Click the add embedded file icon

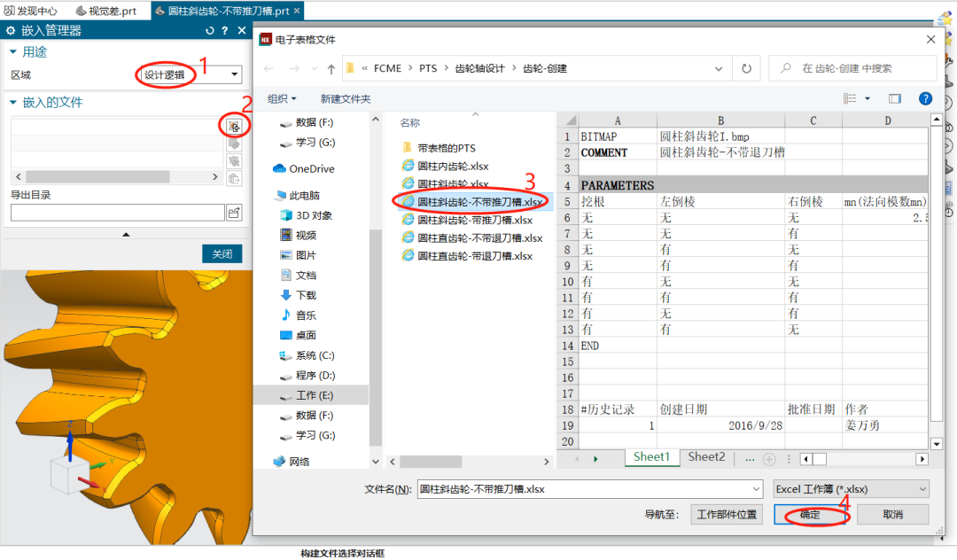[x=234, y=127]
